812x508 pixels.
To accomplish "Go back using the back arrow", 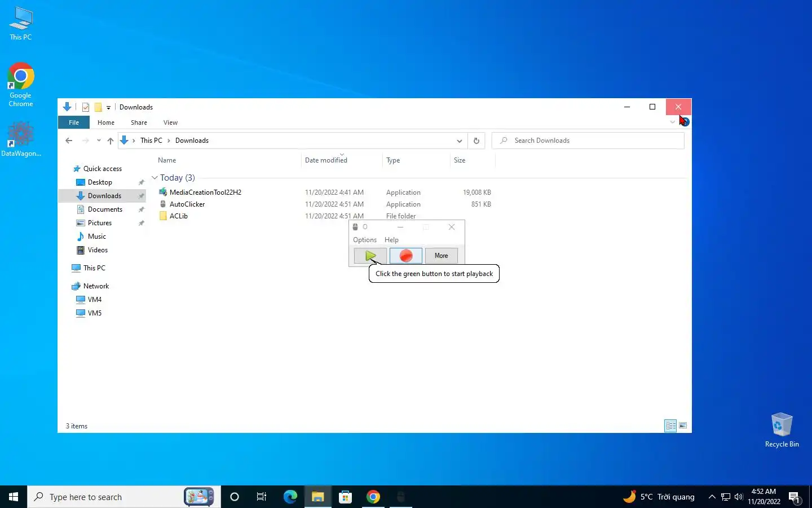I will [69, 141].
